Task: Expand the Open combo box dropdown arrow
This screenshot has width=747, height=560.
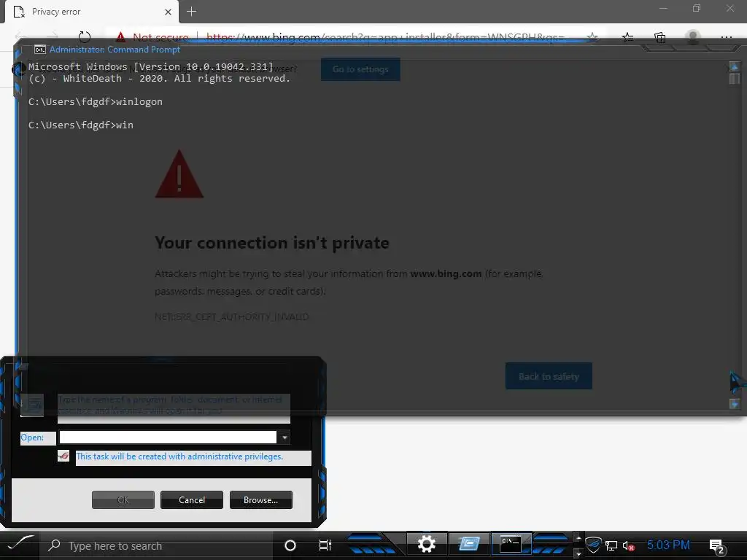Action: [x=284, y=437]
